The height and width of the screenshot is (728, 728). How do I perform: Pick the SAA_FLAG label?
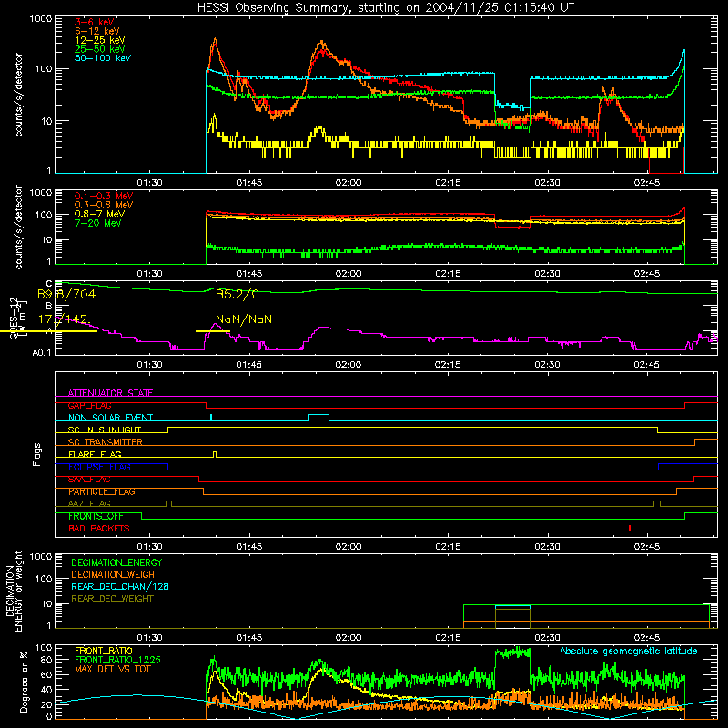[89, 480]
